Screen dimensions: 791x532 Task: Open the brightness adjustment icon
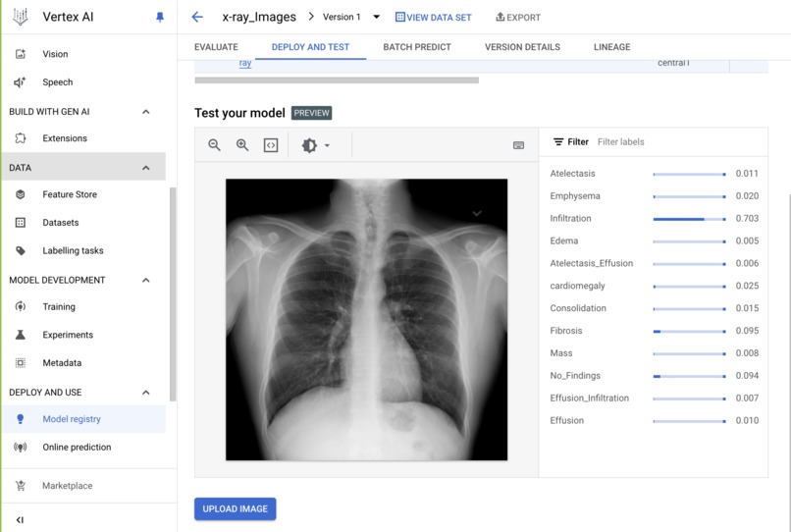(309, 145)
